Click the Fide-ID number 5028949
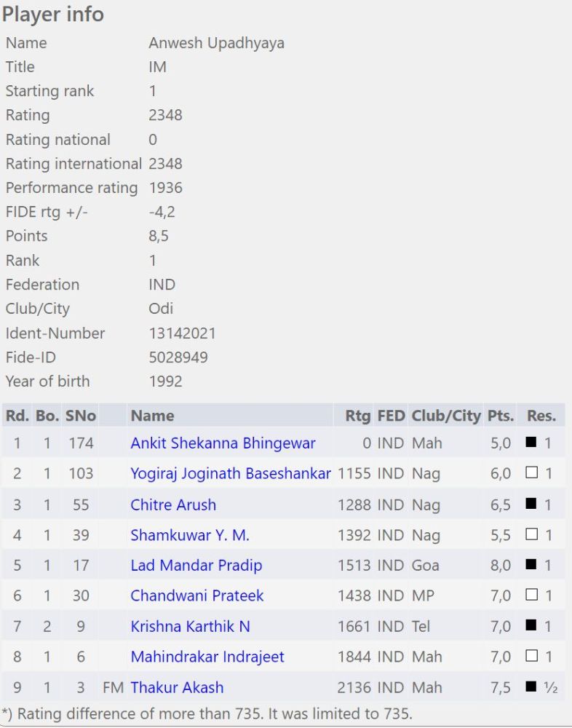Viewport: 572px width, 728px height. (x=178, y=357)
